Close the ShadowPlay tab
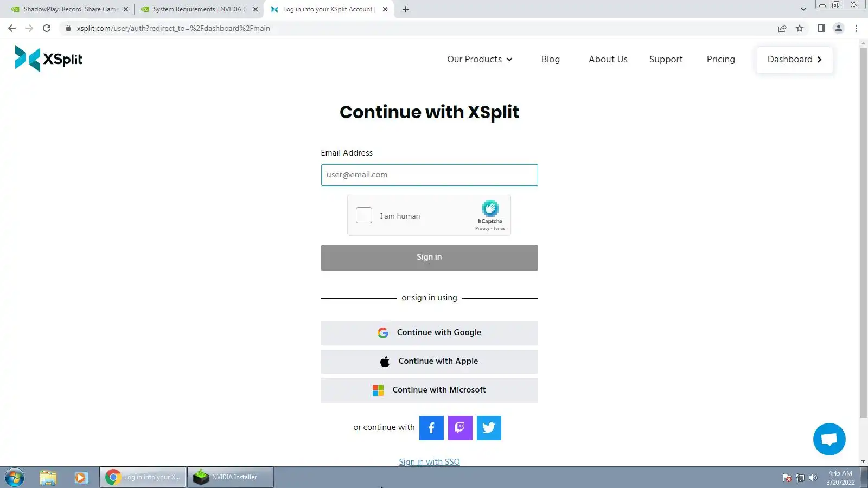868x488 pixels. (126, 9)
